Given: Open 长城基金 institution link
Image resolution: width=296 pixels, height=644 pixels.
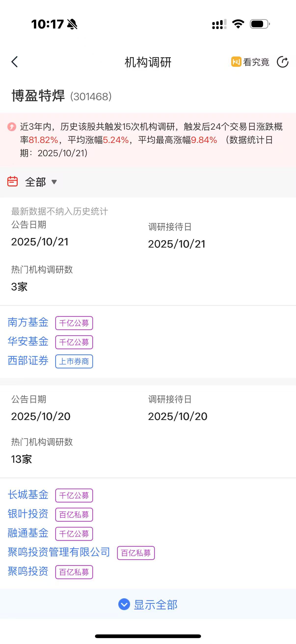Looking at the screenshot, I should [28, 495].
